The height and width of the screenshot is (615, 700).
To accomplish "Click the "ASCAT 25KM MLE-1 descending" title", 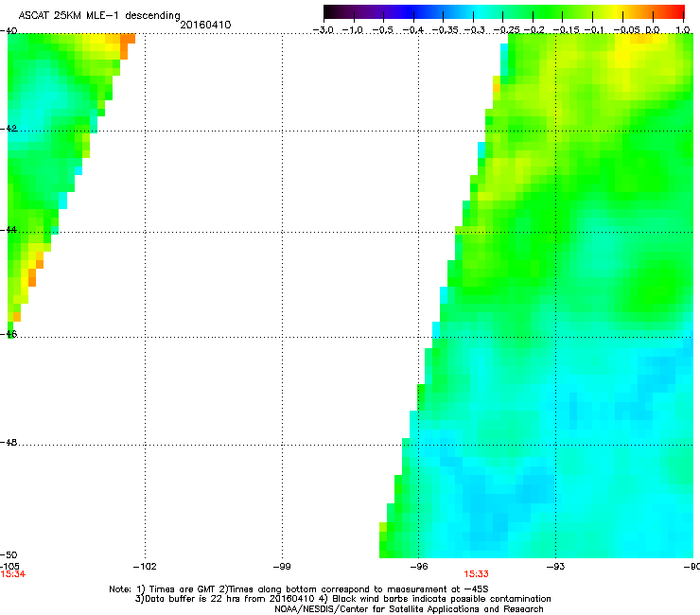I will (99, 16).
